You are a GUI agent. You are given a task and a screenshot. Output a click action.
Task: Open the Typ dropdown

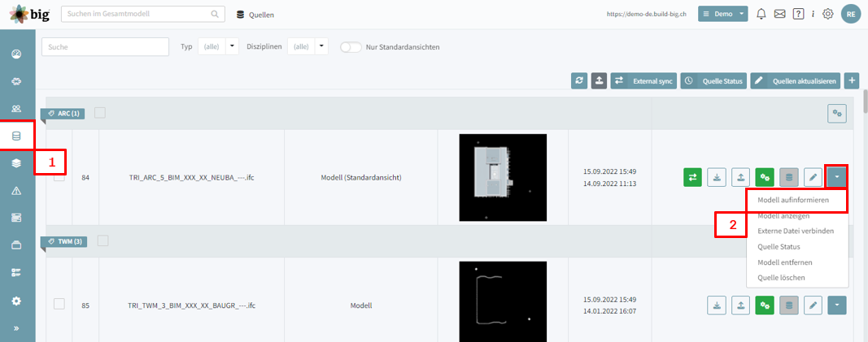point(218,47)
